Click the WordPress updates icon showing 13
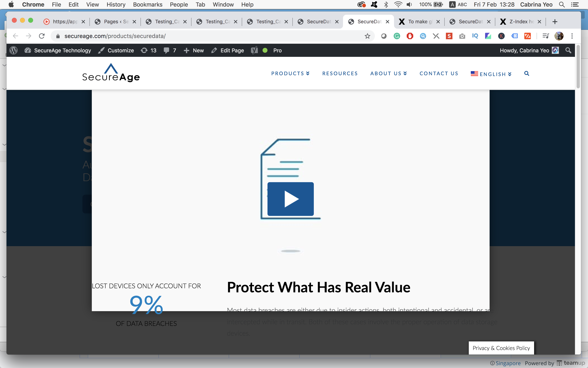Screen dimensions: 588x368 149,50
